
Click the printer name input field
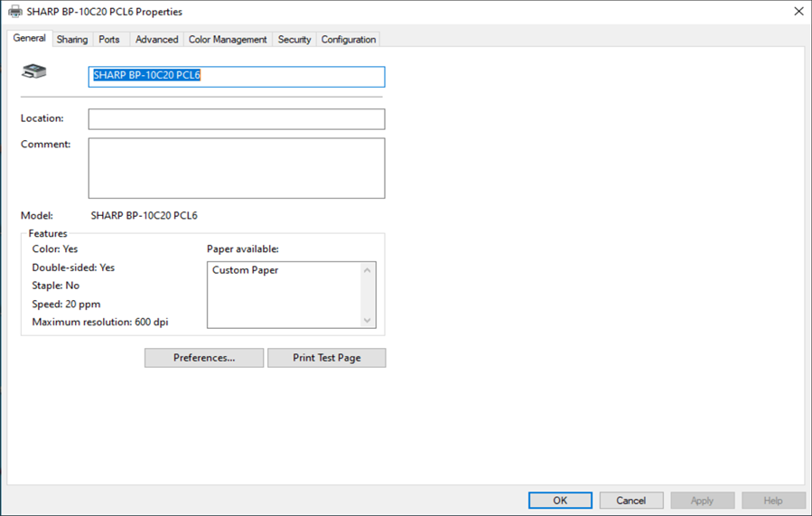tap(237, 77)
